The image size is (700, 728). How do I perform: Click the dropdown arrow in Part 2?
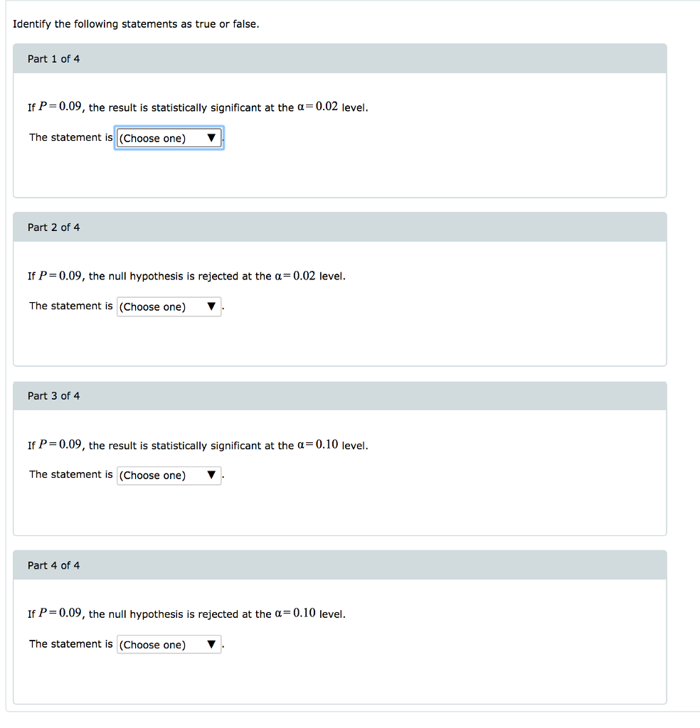pyautogui.click(x=211, y=306)
